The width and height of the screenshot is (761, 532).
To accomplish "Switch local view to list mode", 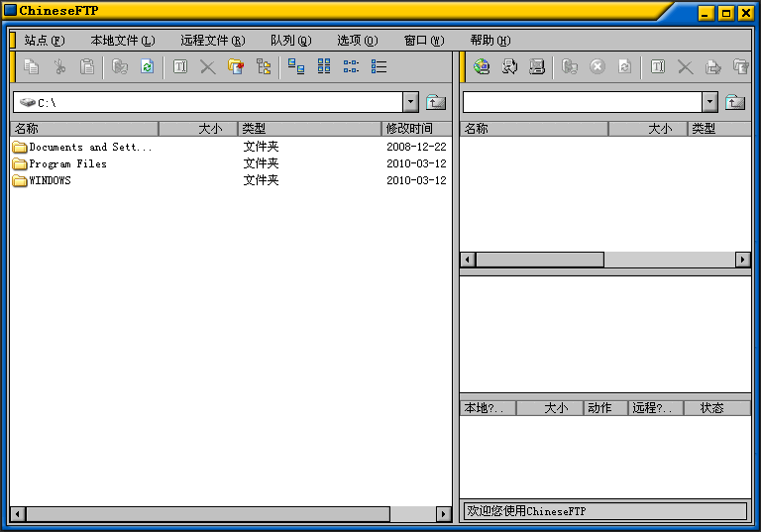I will [351, 66].
